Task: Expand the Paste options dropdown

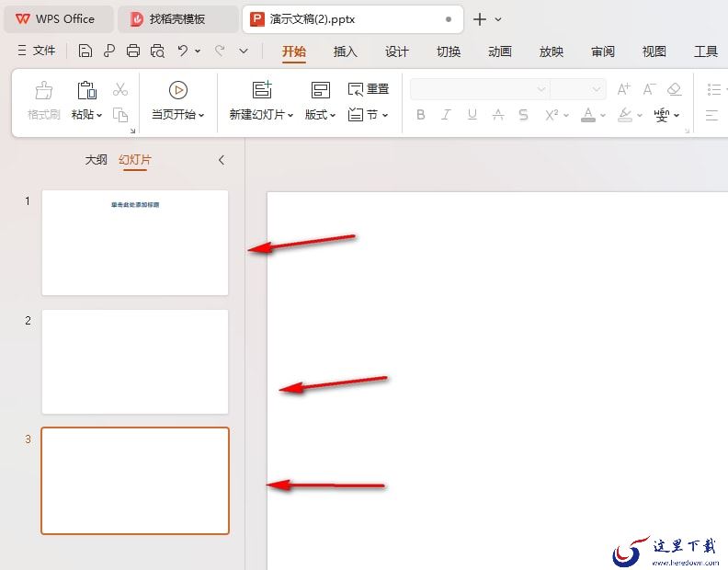Action: click(x=99, y=115)
